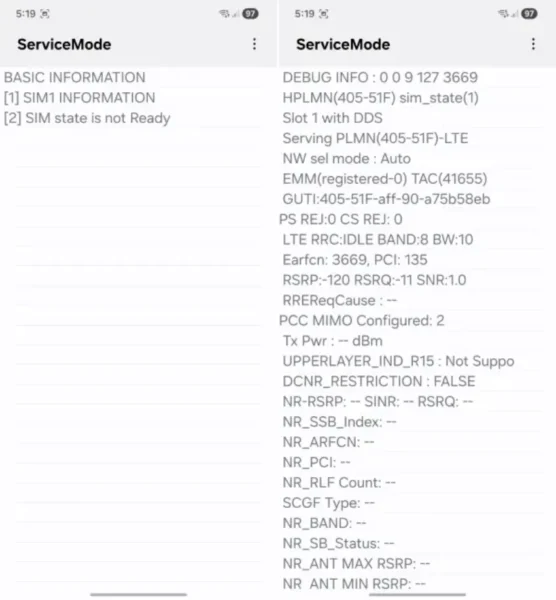
Task: Tap battery indicator in right status bar
Action: click(529, 14)
